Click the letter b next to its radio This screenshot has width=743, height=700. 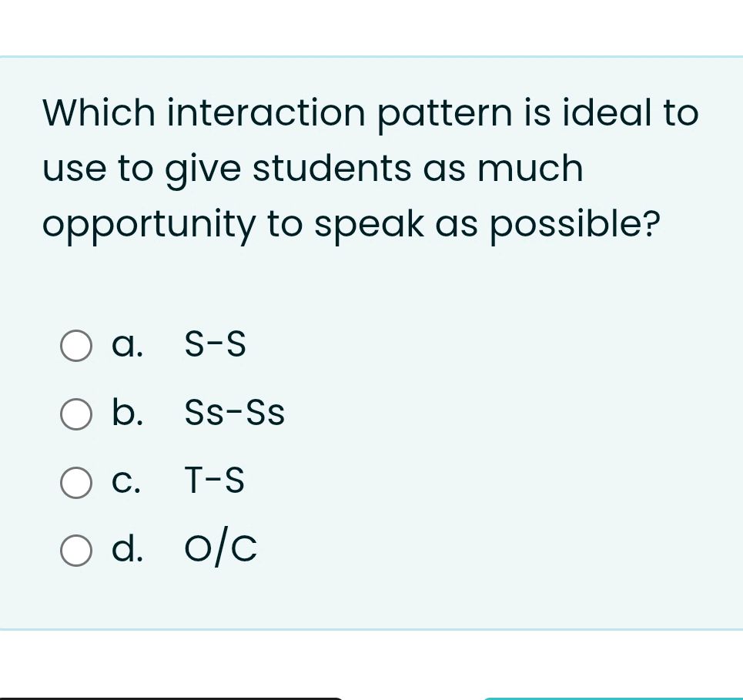point(127,414)
